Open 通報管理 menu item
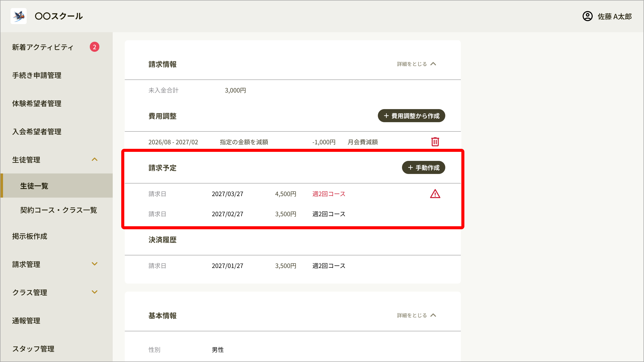 coord(26,321)
